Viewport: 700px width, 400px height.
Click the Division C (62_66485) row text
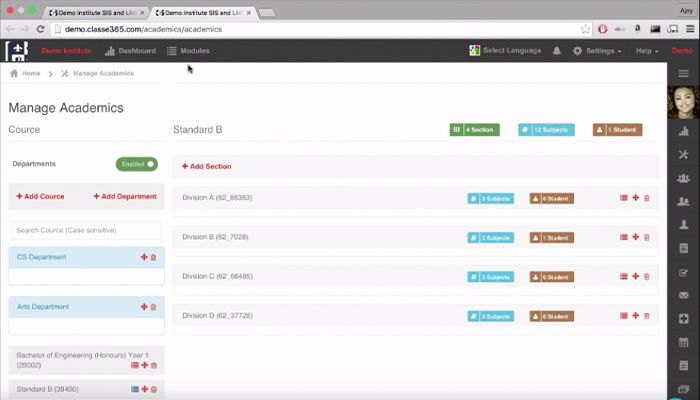click(217, 276)
